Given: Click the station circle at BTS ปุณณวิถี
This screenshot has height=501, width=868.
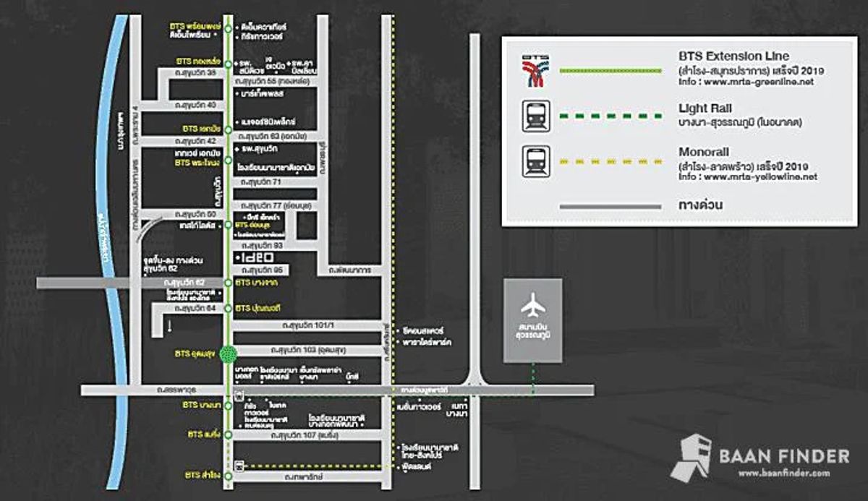Looking at the screenshot, I should point(229,309).
